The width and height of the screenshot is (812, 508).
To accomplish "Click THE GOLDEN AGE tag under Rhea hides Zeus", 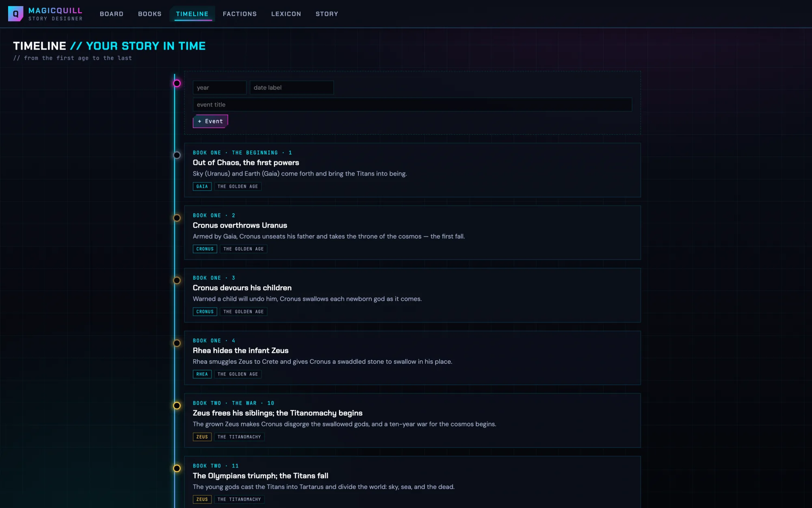I will pyautogui.click(x=238, y=374).
